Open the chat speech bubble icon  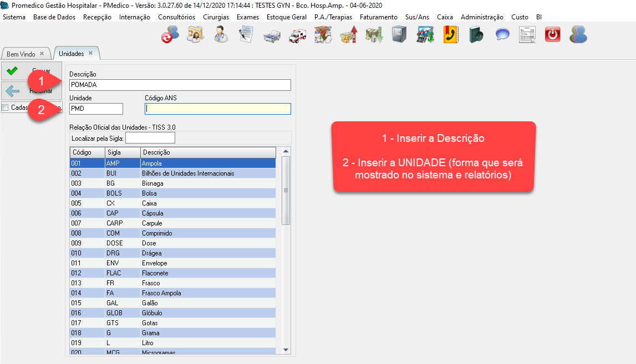click(x=502, y=34)
